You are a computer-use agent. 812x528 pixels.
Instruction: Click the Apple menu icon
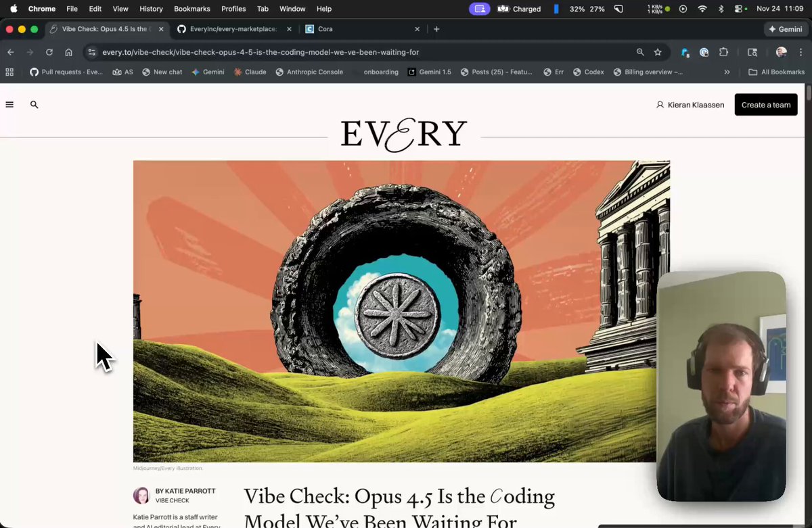pos(13,9)
